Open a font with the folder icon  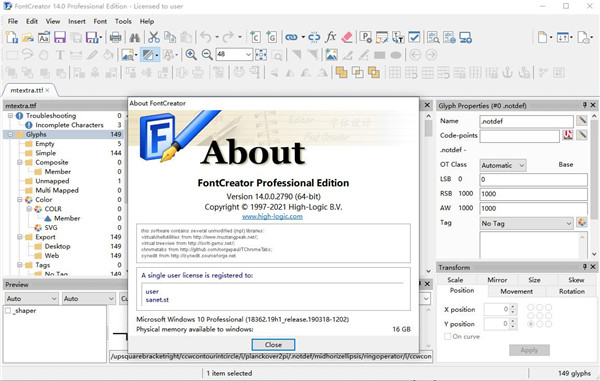pyautogui.click(x=28, y=37)
